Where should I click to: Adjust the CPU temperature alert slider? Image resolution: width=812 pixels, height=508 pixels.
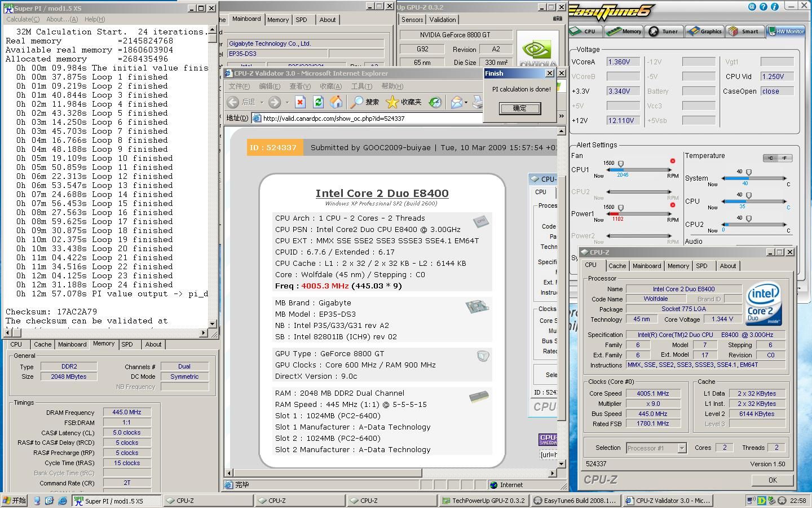coord(749,196)
